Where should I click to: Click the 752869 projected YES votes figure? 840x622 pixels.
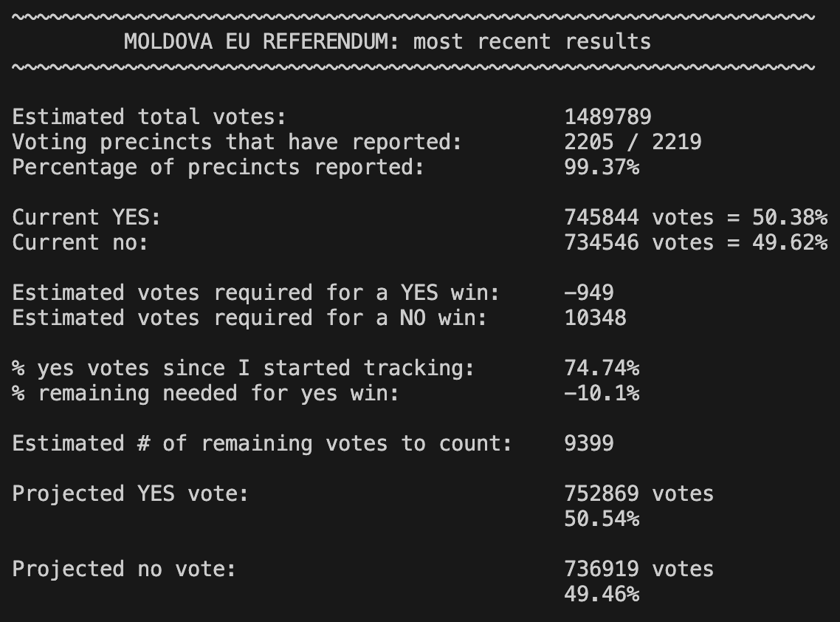(602, 493)
